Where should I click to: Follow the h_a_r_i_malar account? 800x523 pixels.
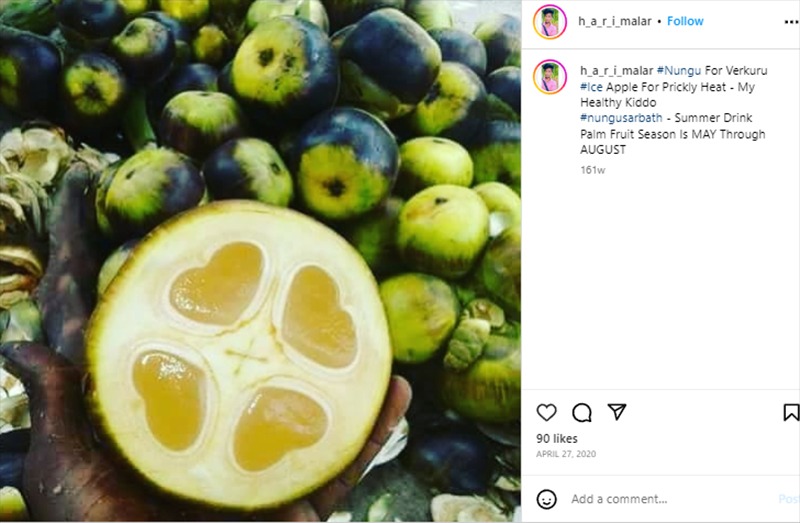pos(685,21)
